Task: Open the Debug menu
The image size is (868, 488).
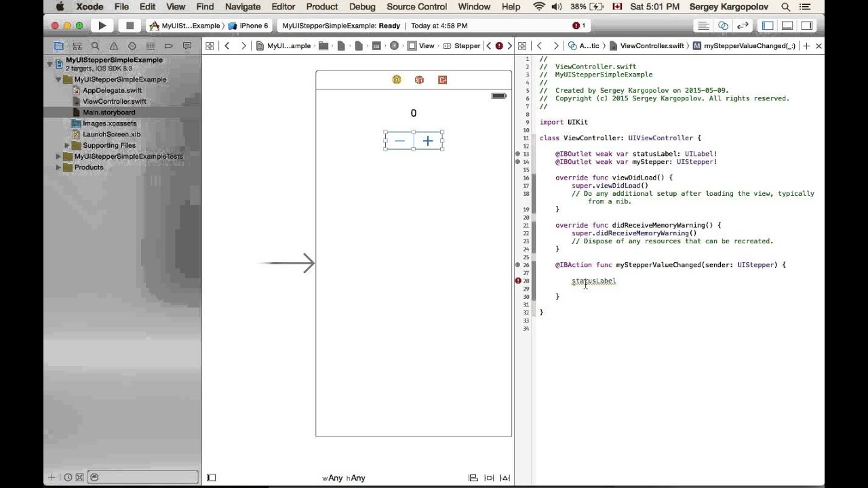Action: (362, 7)
